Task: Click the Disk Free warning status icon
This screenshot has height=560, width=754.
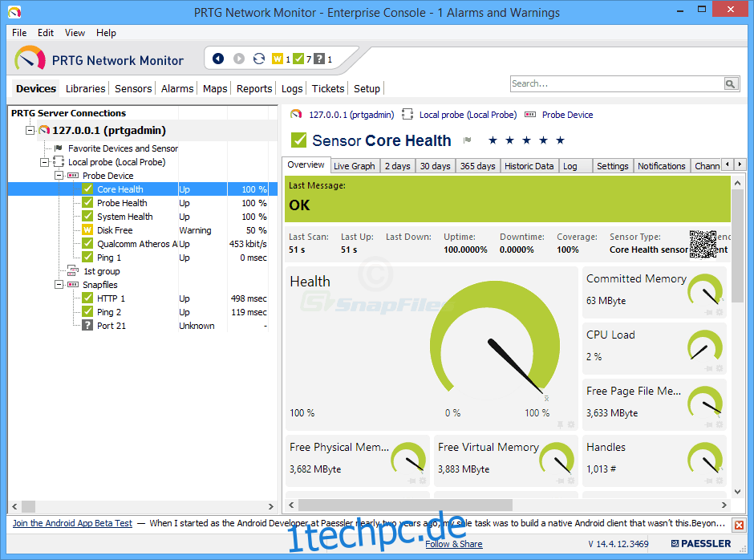Action: (x=87, y=230)
